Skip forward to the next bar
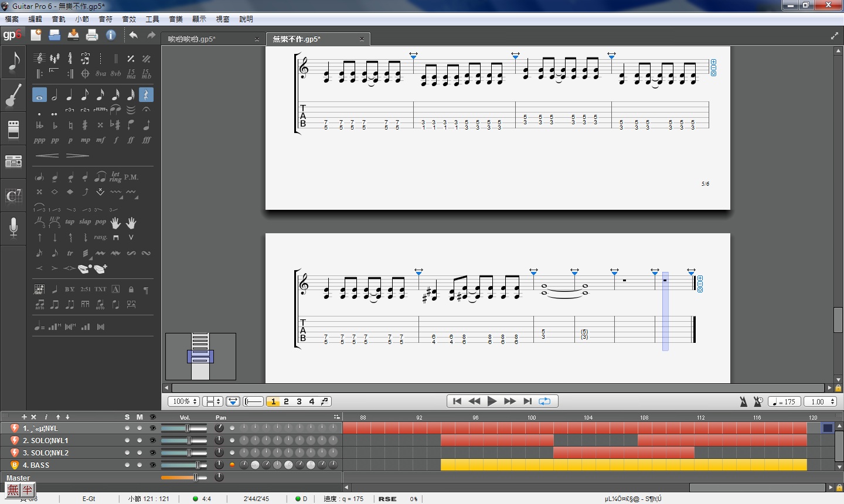Screen dimensions: 844x504 pyautogui.click(x=510, y=401)
